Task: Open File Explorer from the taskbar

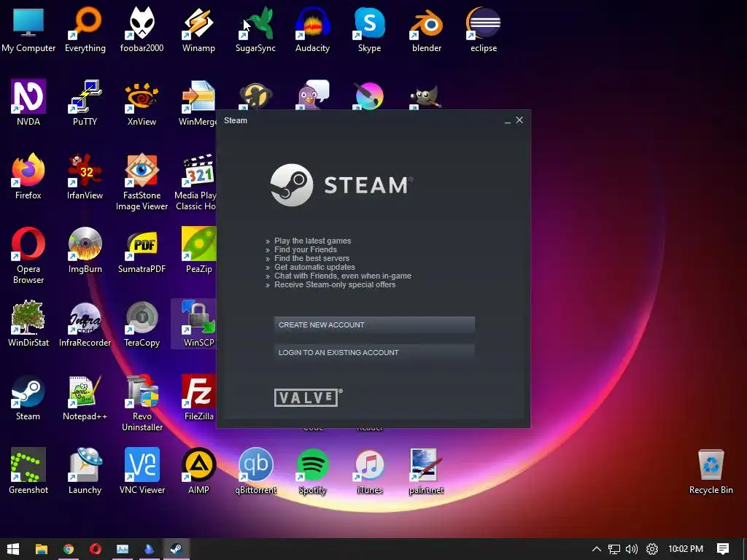Action: click(42, 549)
